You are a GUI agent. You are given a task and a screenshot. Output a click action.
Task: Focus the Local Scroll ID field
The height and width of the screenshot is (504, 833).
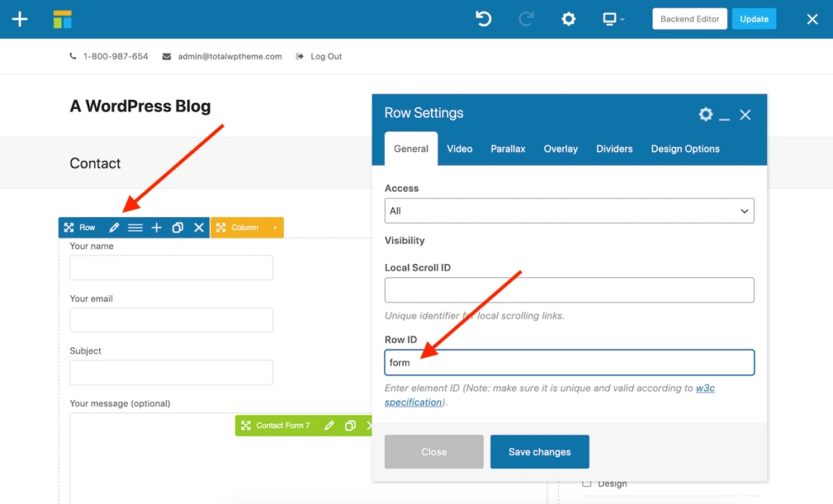coord(569,289)
